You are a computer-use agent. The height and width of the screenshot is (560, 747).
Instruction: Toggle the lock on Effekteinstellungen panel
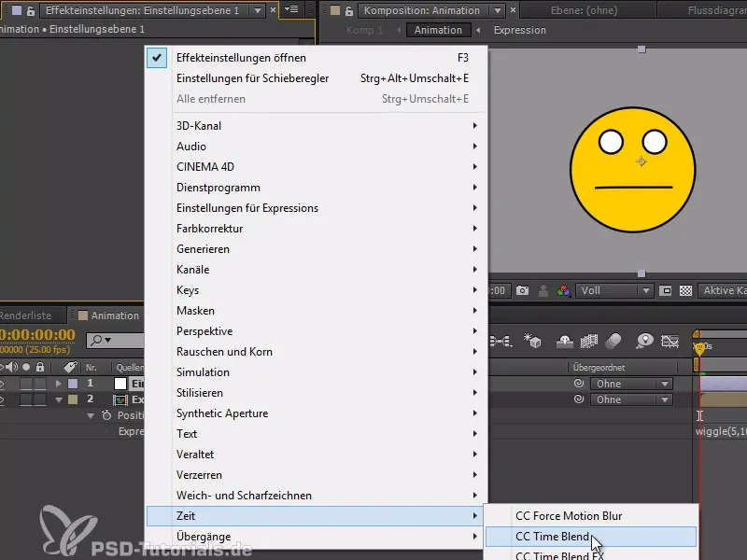pyautogui.click(x=31, y=10)
